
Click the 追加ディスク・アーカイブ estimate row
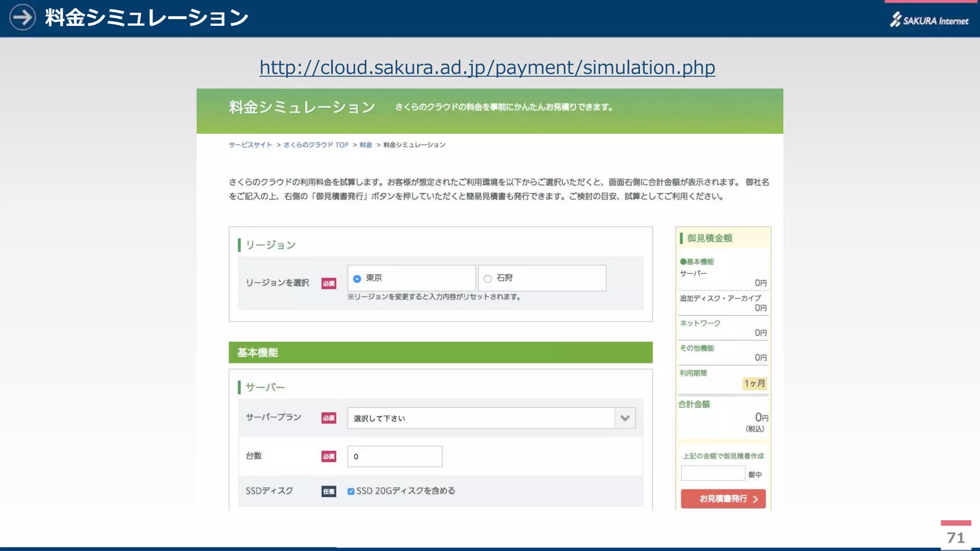point(723,303)
